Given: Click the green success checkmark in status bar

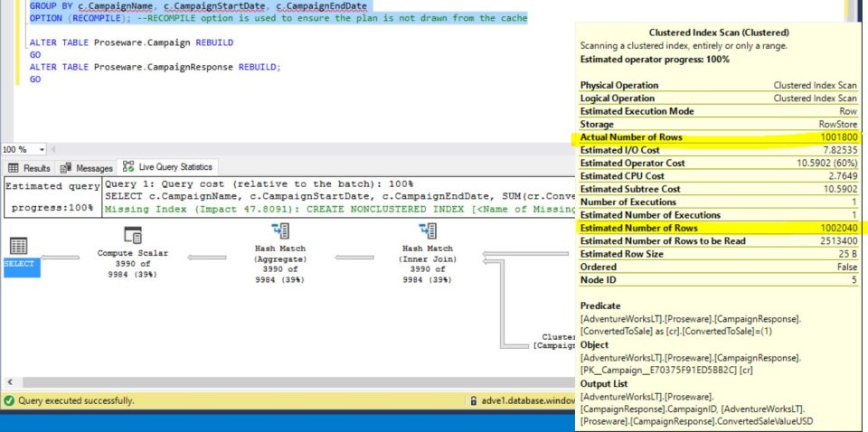Looking at the screenshot, I should coord(7,399).
